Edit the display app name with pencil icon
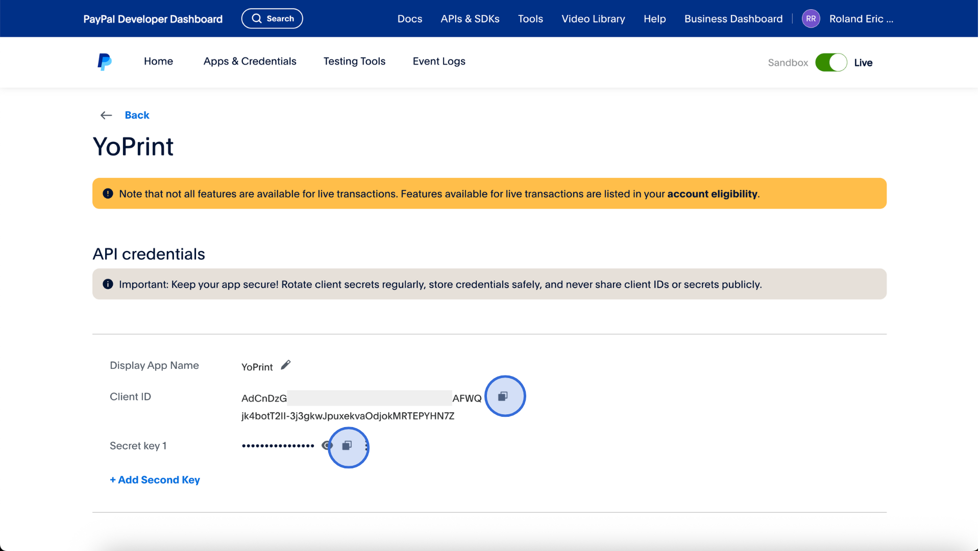The height and width of the screenshot is (551, 980). click(286, 365)
